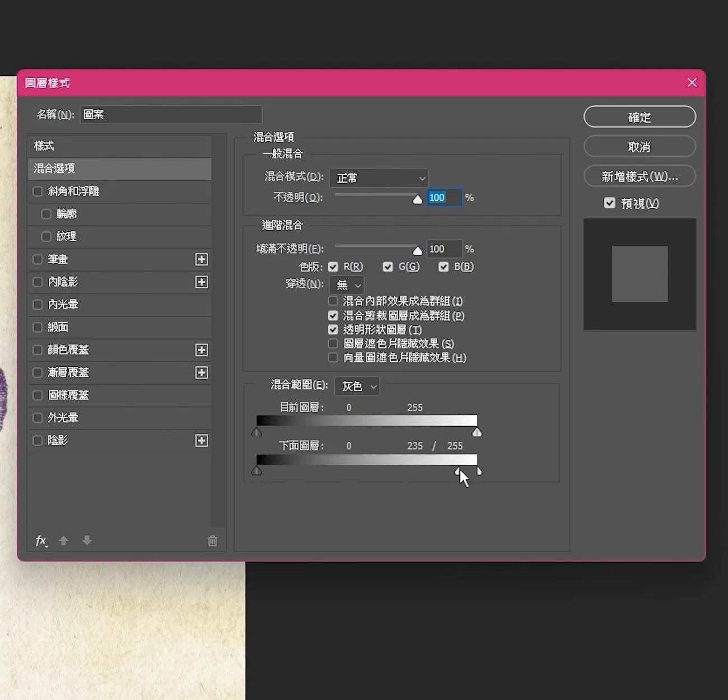Close the 圖層樣式 dialog
This screenshot has height=700, width=728.
coord(692,83)
